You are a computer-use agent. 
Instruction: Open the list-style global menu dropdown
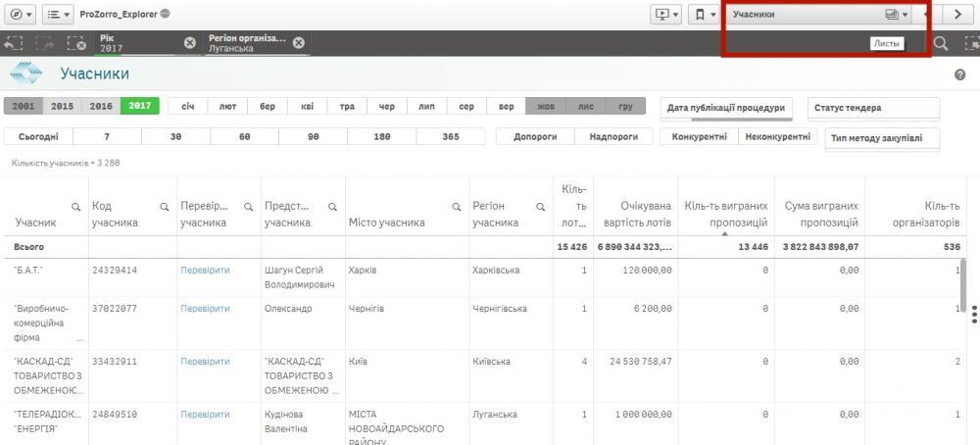pyautogui.click(x=58, y=14)
